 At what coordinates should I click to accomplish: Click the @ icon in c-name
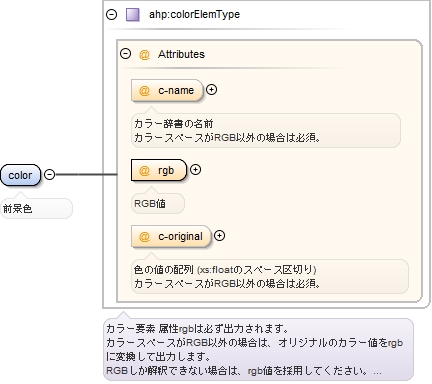[x=144, y=91]
